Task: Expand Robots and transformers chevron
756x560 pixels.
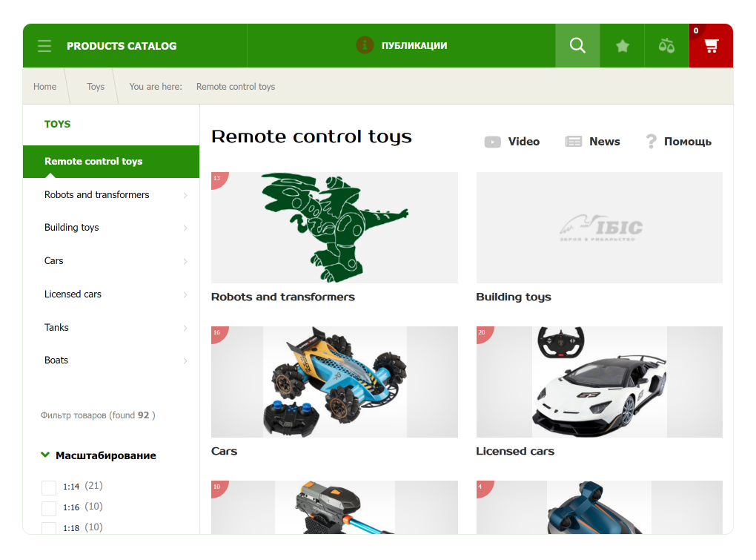Action: 185,195
